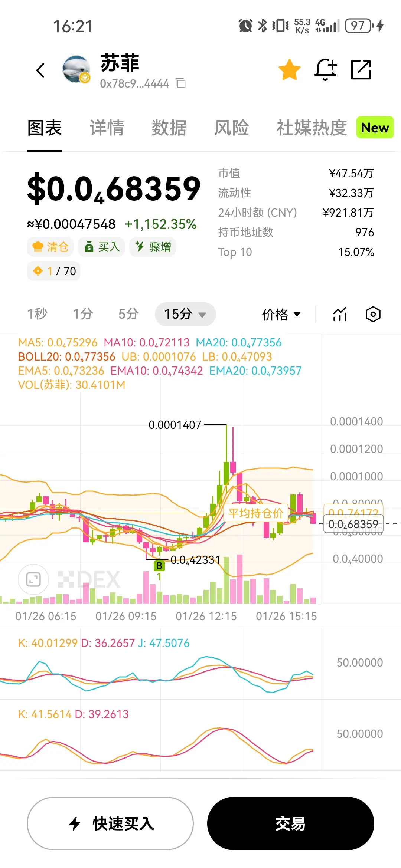
Task: Tap the green B buy marker on chart
Action: [159, 566]
